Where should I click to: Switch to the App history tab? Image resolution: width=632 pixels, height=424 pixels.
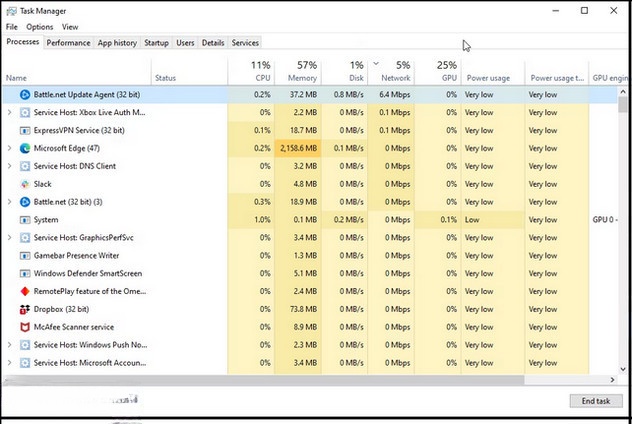tap(117, 43)
